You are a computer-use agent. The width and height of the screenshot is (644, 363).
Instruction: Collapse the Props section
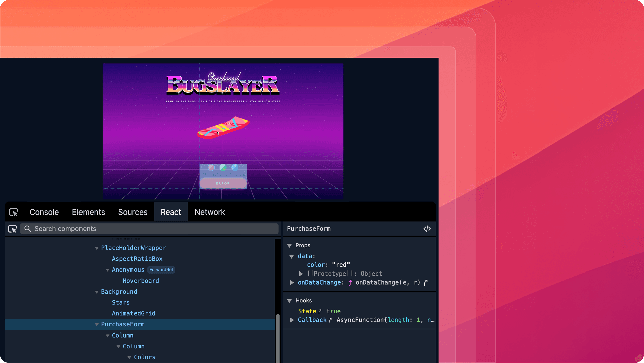[x=290, y=245]
